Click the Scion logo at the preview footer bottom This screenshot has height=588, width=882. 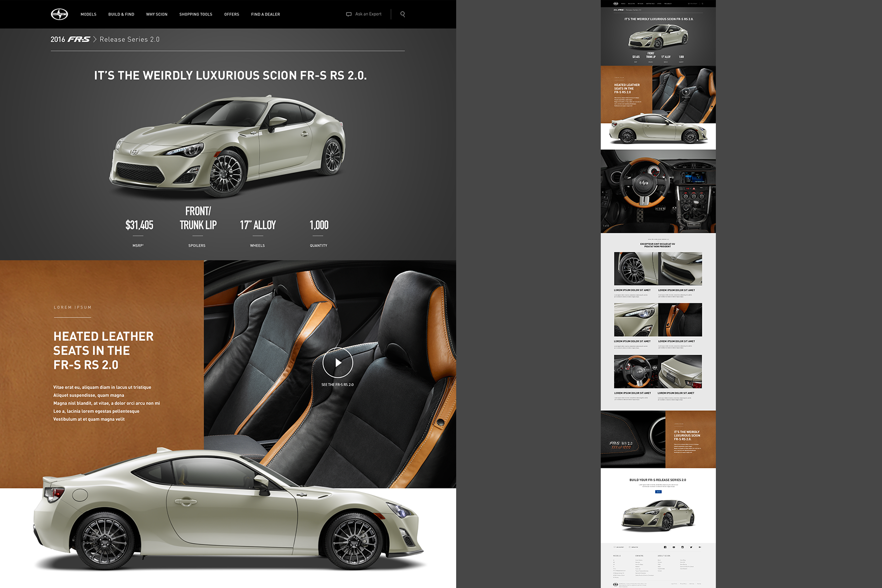click(x=615, y=585)
